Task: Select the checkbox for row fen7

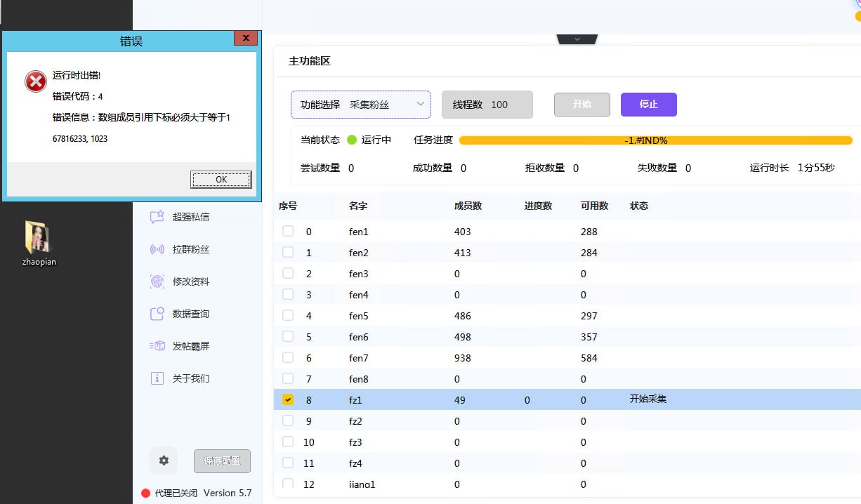Action: click(x=288, y=358)
